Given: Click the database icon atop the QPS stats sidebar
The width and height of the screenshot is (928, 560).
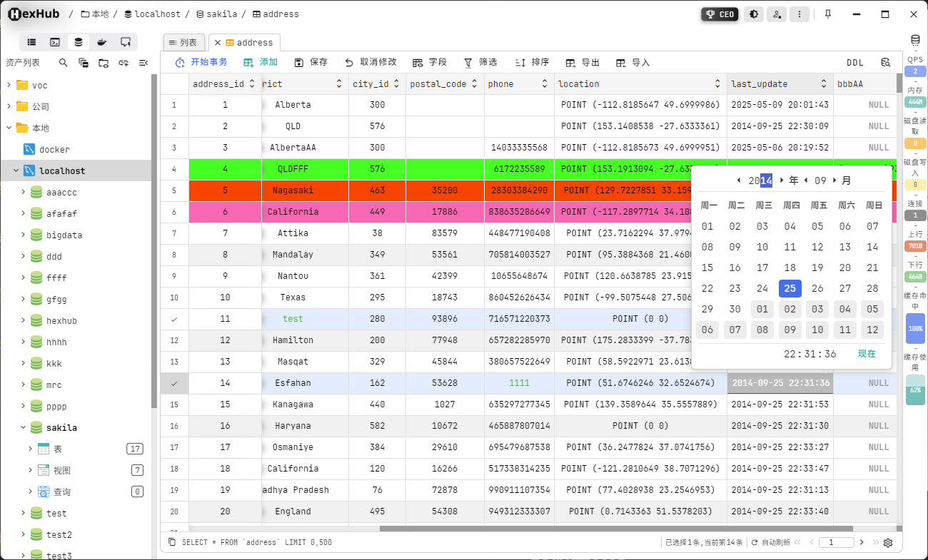Looking at the screenshot, I should 916,40.
